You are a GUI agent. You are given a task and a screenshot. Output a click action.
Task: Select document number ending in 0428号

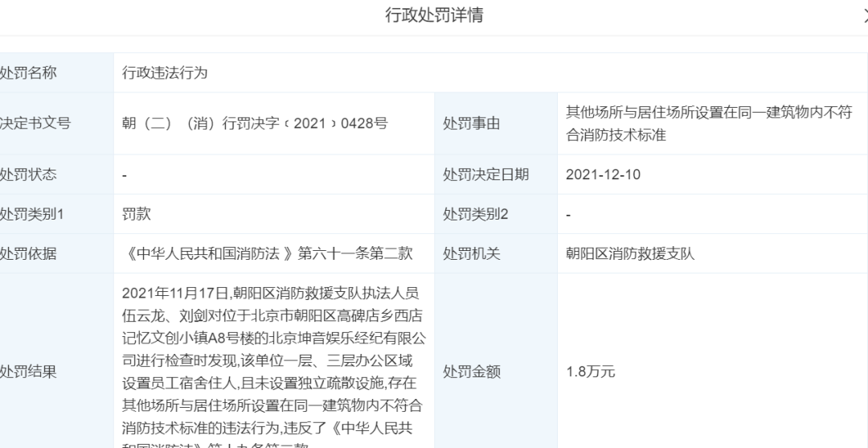click(256, 123)
